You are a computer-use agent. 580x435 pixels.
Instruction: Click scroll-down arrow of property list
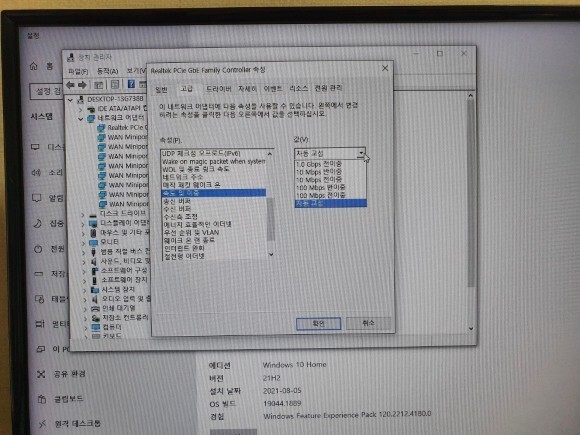click(x=271, y=254)
